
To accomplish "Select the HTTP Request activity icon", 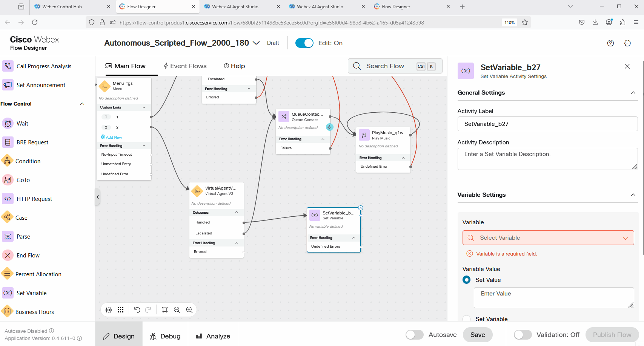I will point(8,199).
